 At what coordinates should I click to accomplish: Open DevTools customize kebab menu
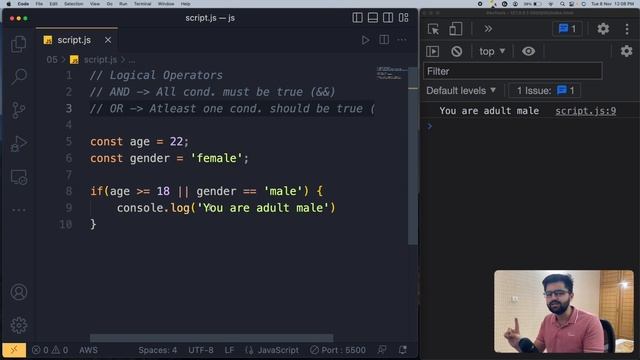click(x=627, y=29)
